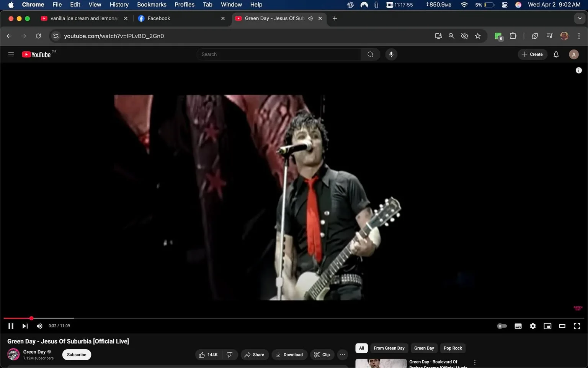
Task: Create a Clip of the video
Action: 322,355
